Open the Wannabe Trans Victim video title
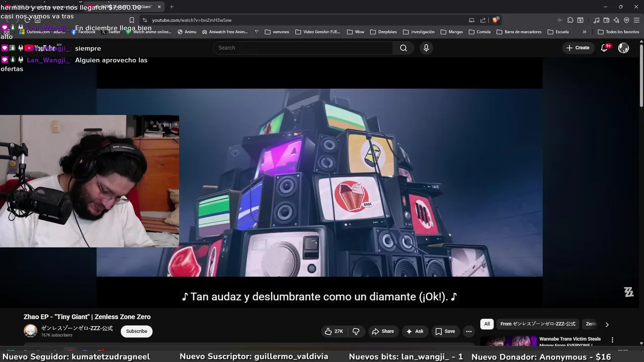644x362 pixels. (x=570, y=342)
